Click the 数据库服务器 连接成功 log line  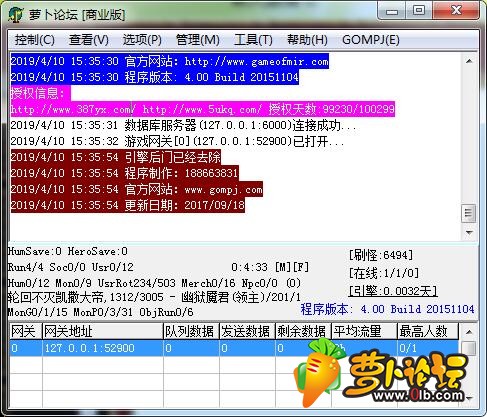pos(183,125)
